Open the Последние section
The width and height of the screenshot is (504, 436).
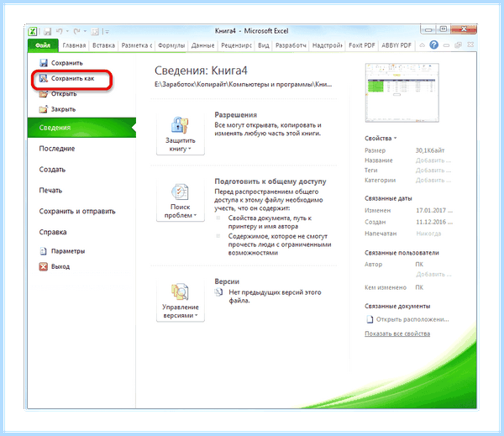tap(57, 148)
